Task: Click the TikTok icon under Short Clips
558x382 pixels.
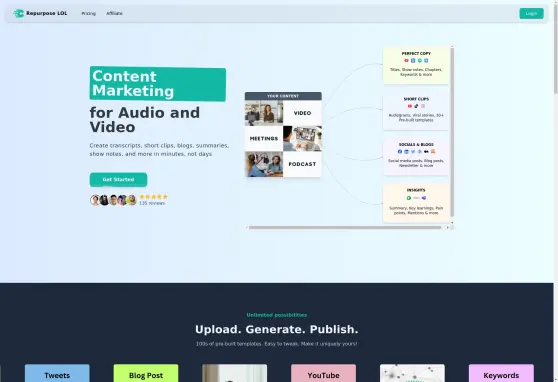Action: pos(416,106)
